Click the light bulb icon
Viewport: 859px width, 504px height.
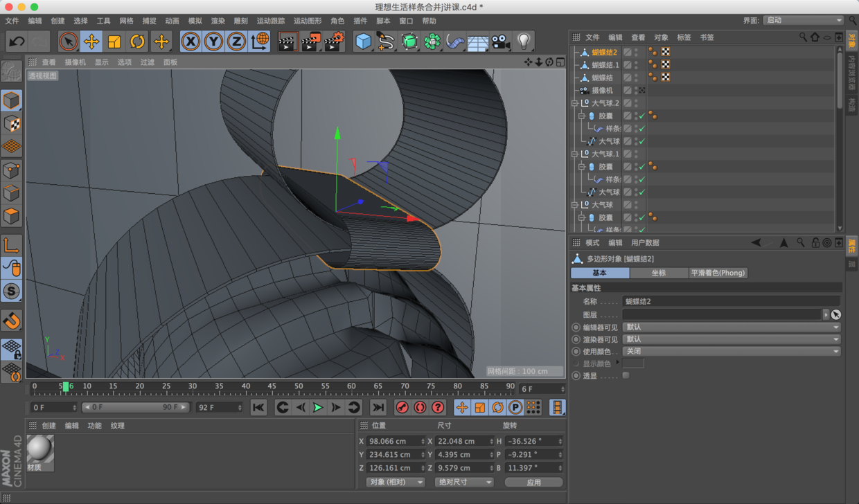(x=524, y=42)
